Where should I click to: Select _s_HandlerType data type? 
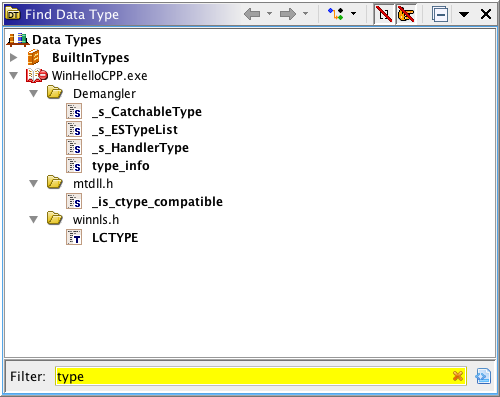[x=141, y=148]
